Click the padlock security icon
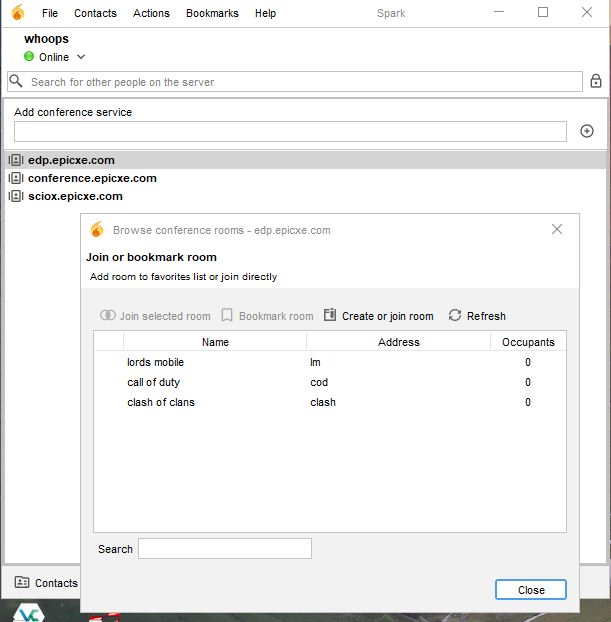 click(x=596, y=81)
